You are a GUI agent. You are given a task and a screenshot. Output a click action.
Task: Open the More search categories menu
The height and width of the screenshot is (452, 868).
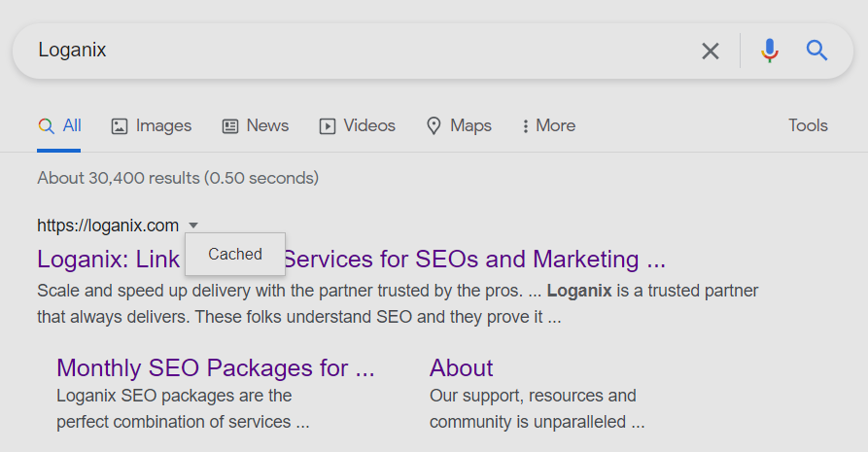click(x=549, y=125)
